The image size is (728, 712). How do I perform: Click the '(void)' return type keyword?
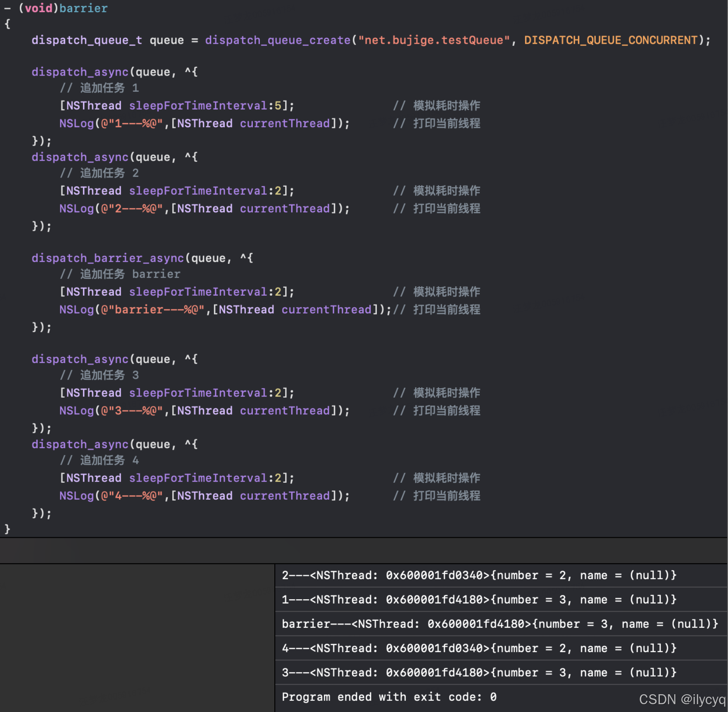pyautogui.click(x=38, y=8)
